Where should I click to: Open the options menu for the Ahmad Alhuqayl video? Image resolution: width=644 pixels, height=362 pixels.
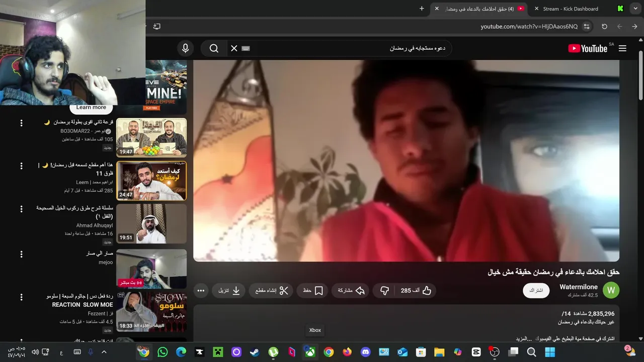(21, 209)
